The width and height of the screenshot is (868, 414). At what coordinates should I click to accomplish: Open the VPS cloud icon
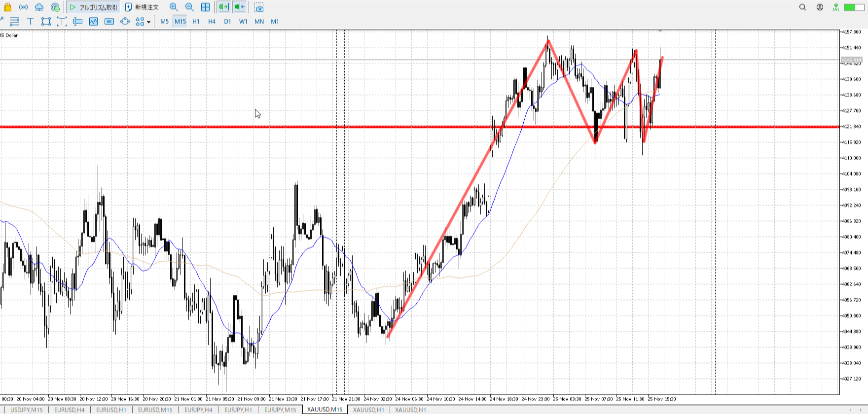[x=39, y=7]
